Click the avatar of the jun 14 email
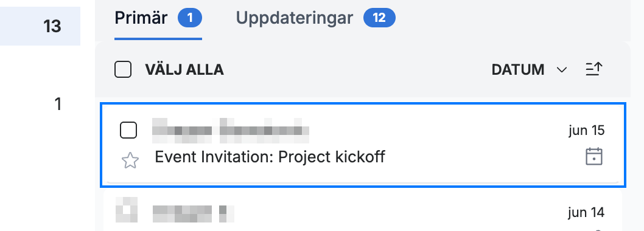This screenshot has width=644, height=231. click(x=126, y=212)
